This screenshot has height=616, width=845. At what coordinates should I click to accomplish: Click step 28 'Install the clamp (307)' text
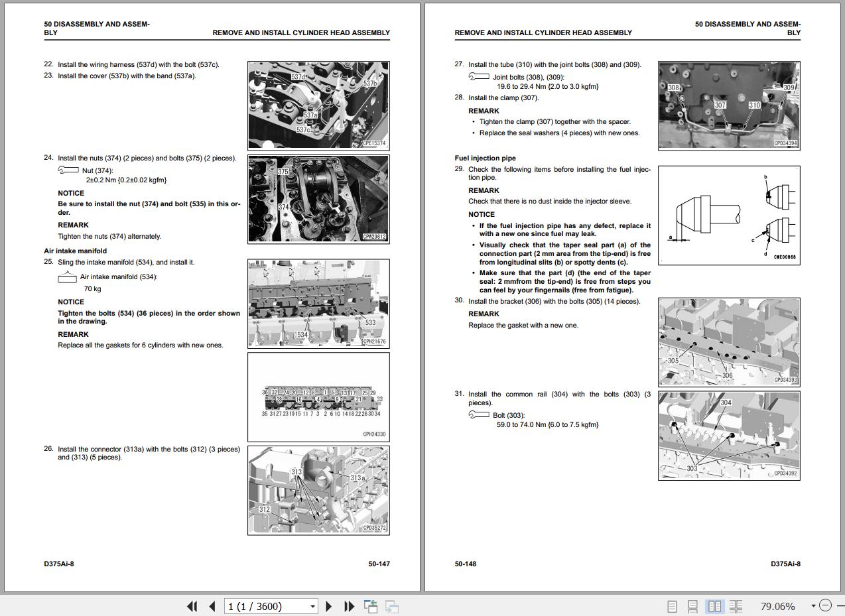pyautogui.click(x=503, y=98)
